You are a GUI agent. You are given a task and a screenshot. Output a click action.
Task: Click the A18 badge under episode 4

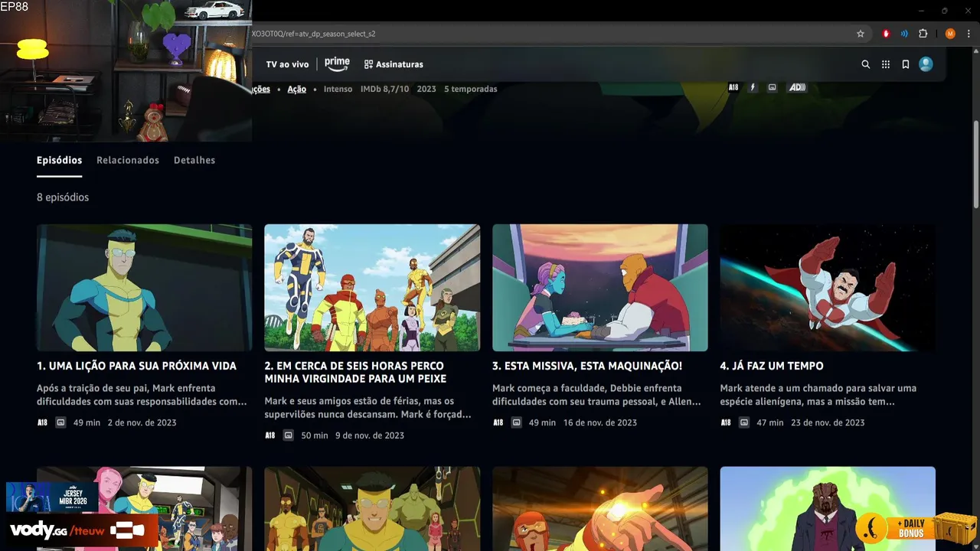click(x=725, y=422)
